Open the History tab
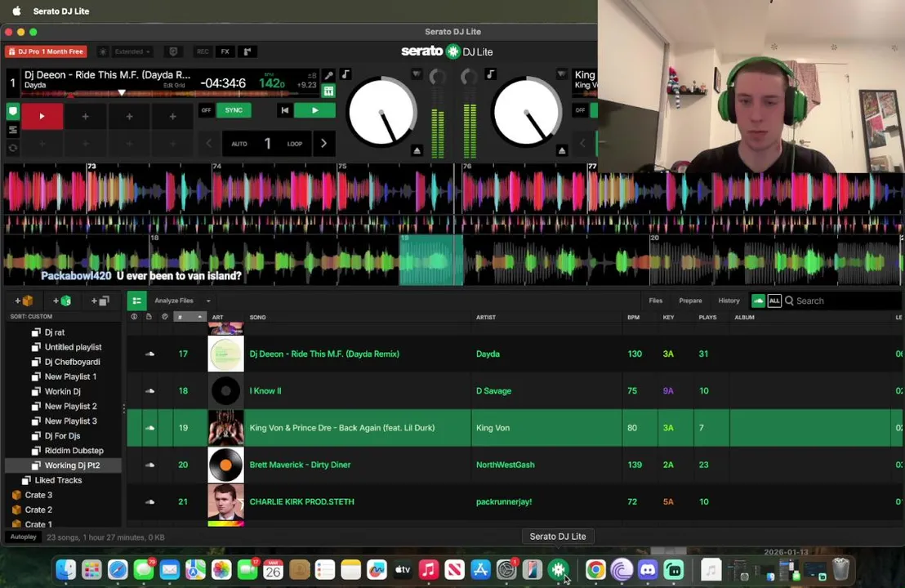905x588 pixels. pyautogui.click(x=729, y=301)
